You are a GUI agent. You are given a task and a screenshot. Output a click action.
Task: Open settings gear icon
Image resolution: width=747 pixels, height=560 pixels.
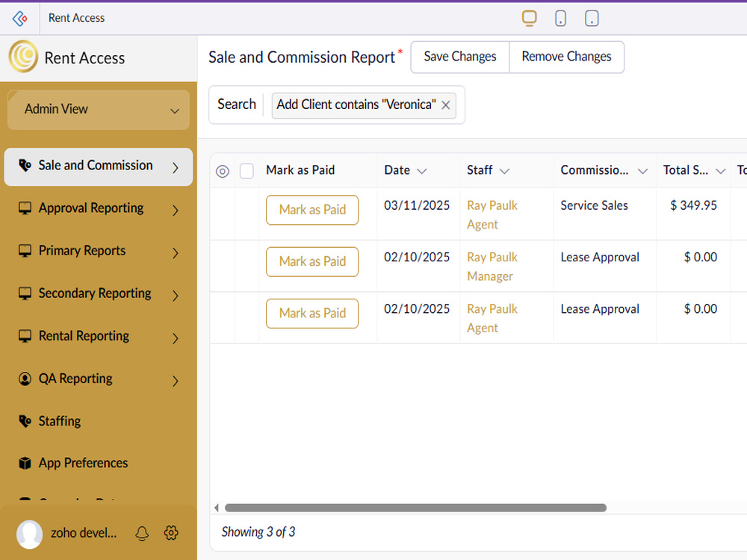[x=171, y=533]
